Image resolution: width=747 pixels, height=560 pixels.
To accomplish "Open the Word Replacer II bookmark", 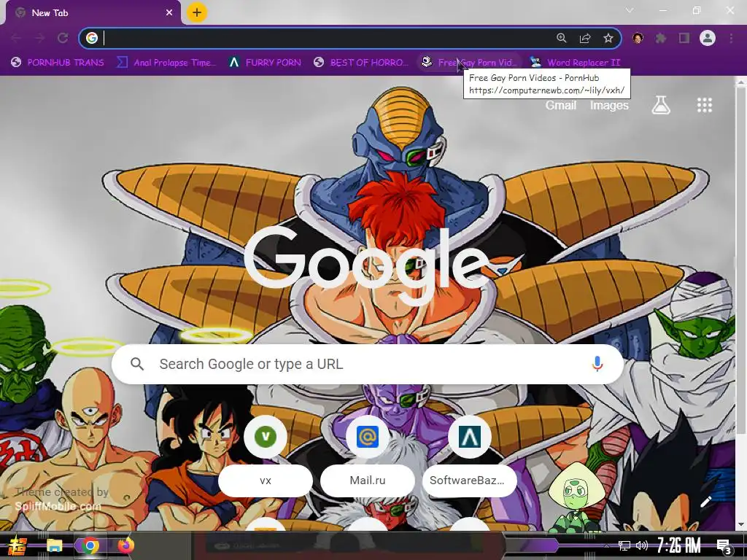I will (575, 63).
